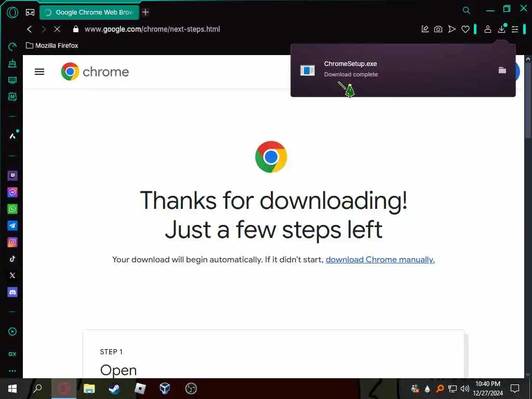Open the snapshot edit tool icon
Viewport: 532px width, 399px height.
click(x=425, y=29)
